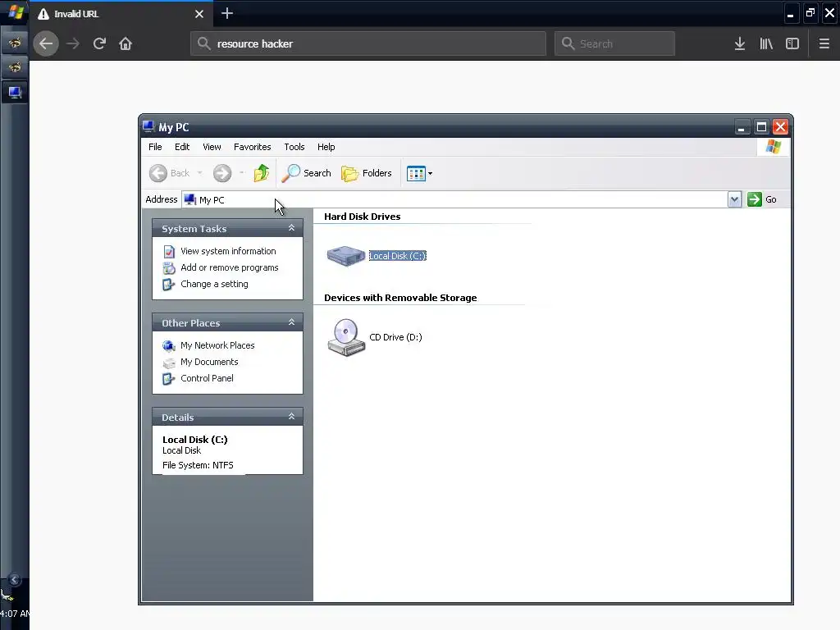Close the Invalid URL tab
840x630 pixels.
[x=199, y=14]
